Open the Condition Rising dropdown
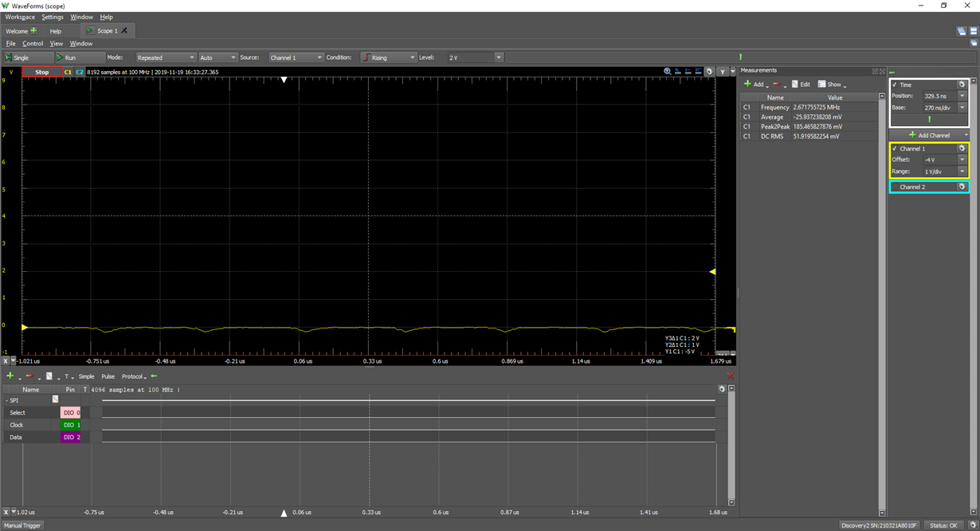This screenshot has height=531, width=980. (389, 57)
